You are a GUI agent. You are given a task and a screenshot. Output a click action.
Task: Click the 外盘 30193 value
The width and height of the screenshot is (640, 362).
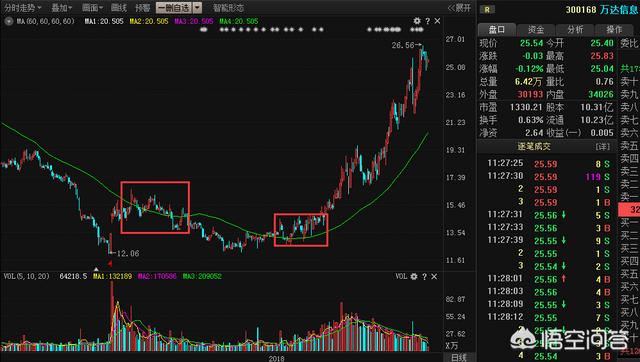coord(530,94)
